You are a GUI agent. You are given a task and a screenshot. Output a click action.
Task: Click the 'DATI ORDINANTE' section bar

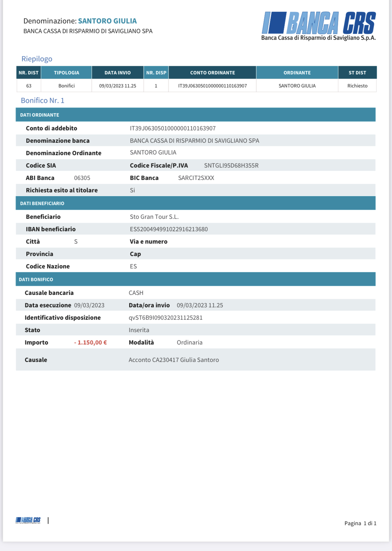(196, 115)
